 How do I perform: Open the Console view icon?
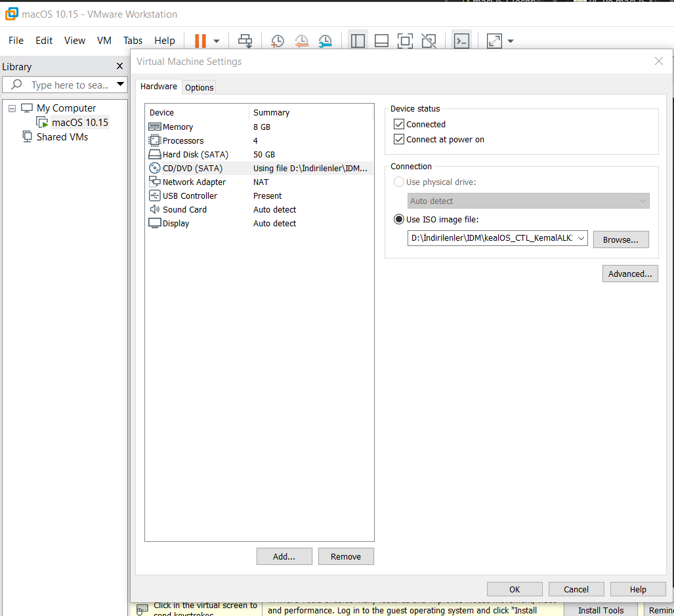click(462, 41)
